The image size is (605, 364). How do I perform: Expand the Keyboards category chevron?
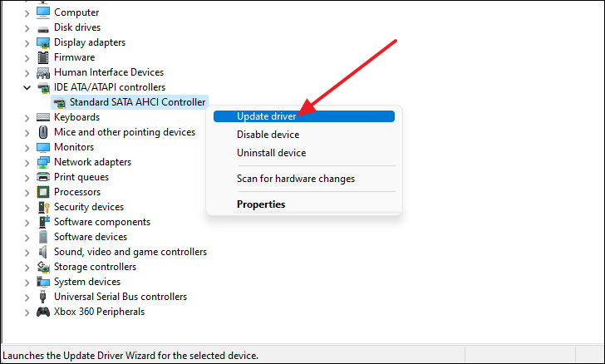pos(27,118)
